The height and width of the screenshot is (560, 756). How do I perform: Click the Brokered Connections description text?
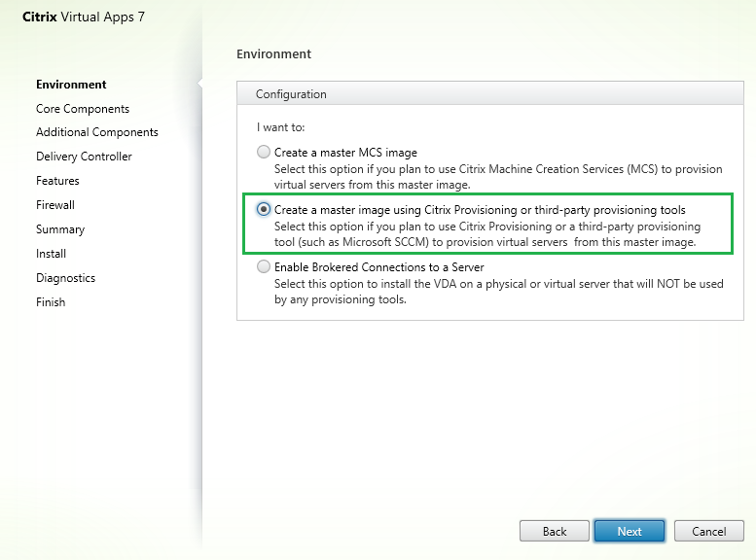[496, 292]
